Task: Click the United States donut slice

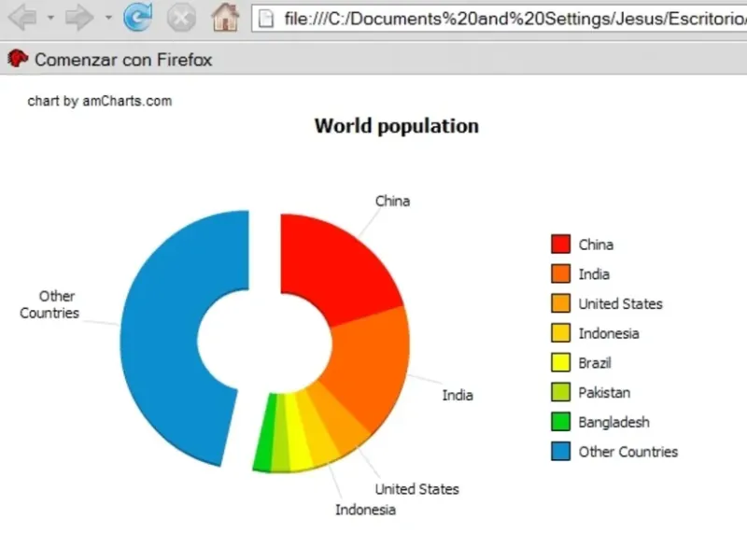Action: point(339,419)
